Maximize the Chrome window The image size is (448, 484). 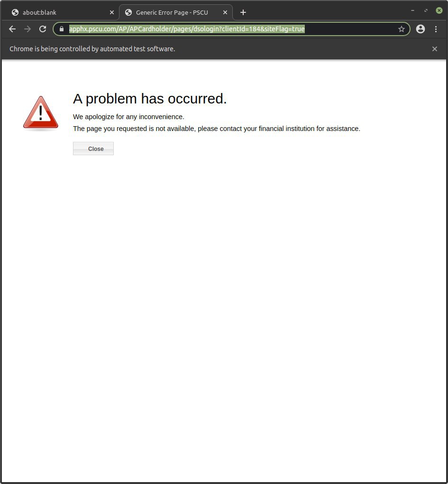[426, 10]
